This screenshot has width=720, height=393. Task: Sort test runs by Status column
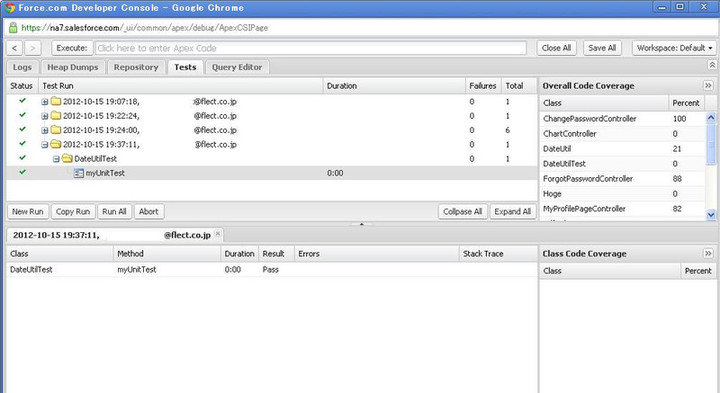pos(22,86)
